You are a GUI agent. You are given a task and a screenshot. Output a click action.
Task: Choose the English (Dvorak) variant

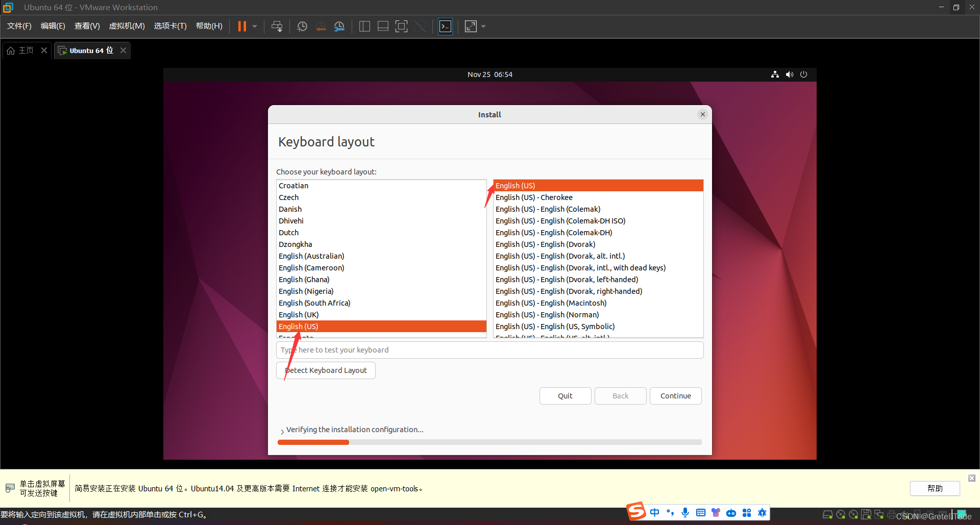pyautogui.click(x=598, y=244)
